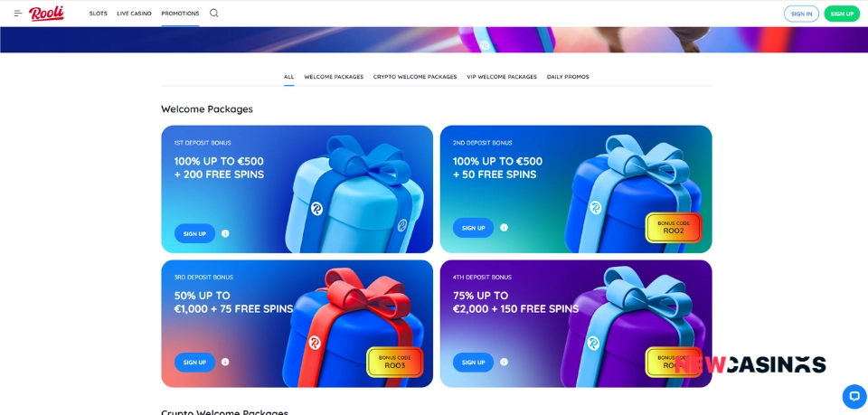868x415 pixels.
Task: Click the green Sign Up header button
Action: tap(842, 14)
